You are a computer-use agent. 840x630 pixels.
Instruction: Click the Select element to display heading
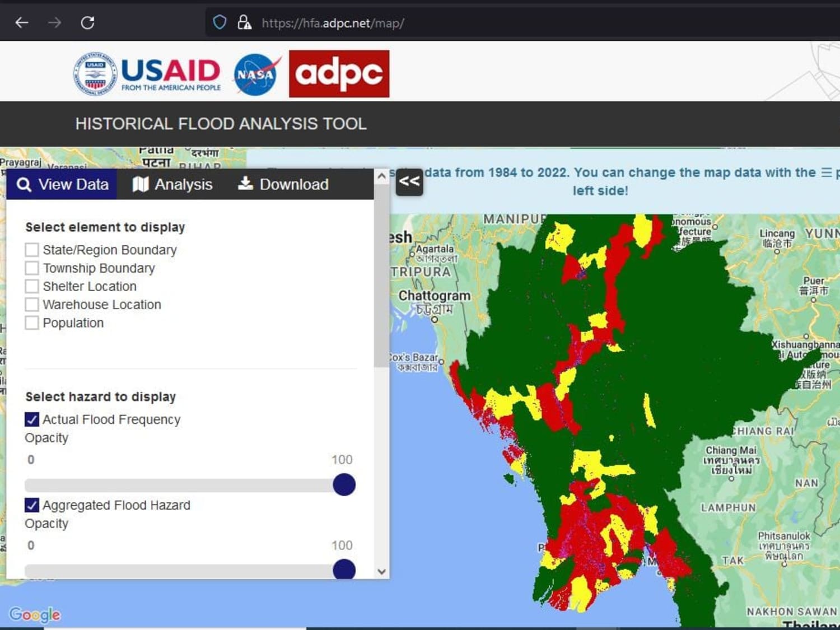click(105, 227)
